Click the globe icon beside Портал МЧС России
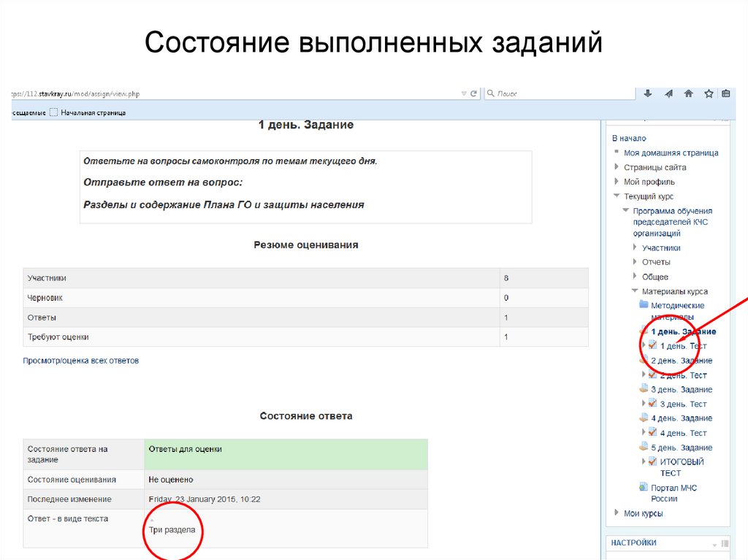 click(644, 486)
